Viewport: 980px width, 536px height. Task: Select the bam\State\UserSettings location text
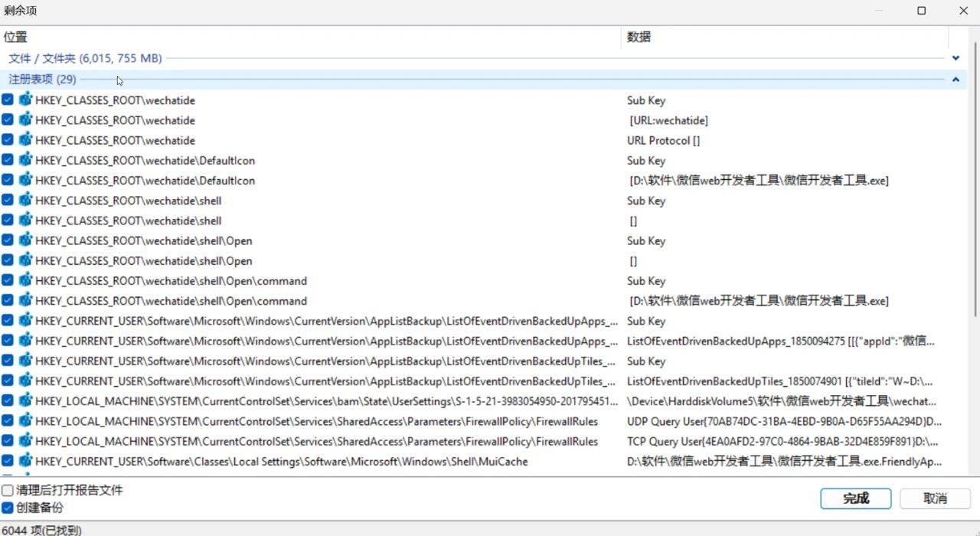click(x=326, y=400)
